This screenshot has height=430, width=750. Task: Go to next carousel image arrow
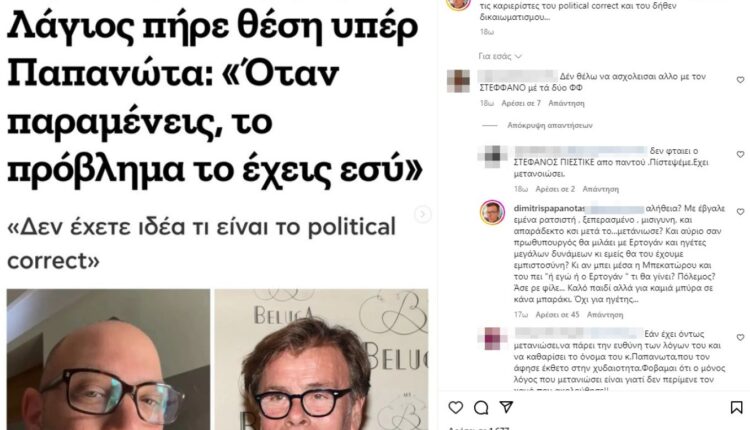click(x=422, y=214)
